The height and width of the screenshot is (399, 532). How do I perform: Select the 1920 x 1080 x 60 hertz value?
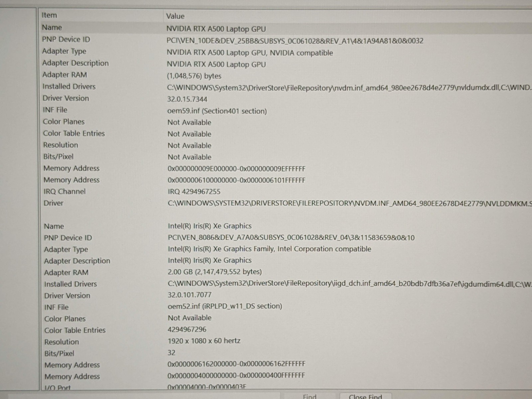(204, 341)
